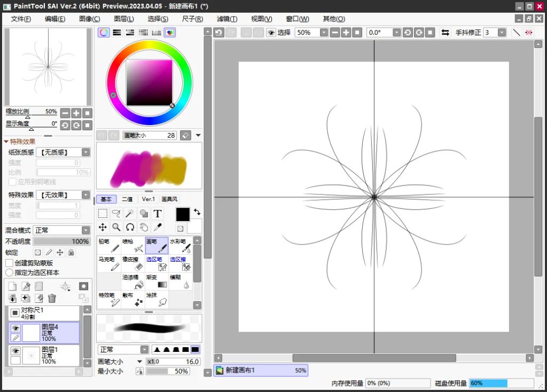Open the 混合模式 blend mode dropdown
Image resolution: width=547 pixels, height=392 pixels.
(62, 230)
